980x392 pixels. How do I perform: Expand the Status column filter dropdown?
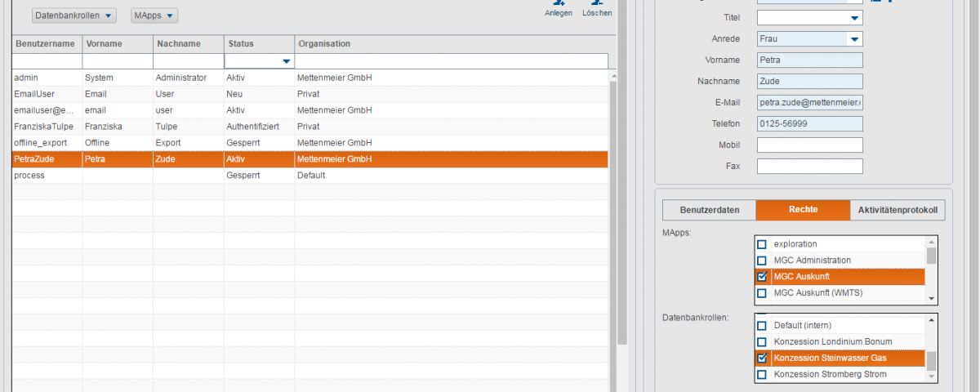286,61
